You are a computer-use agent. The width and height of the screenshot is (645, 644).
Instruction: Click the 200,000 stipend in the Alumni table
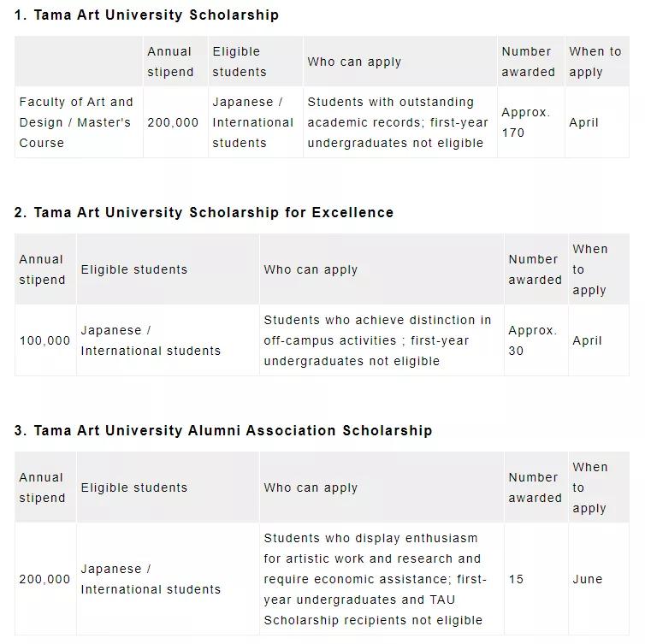pyautogui.click(x=44, y=579)
